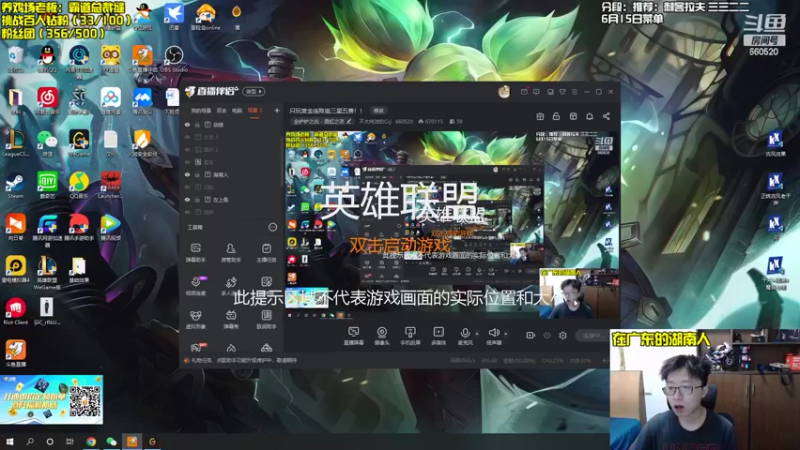
Task: Add a 摄像头 camera source
Action: [382, 336]
